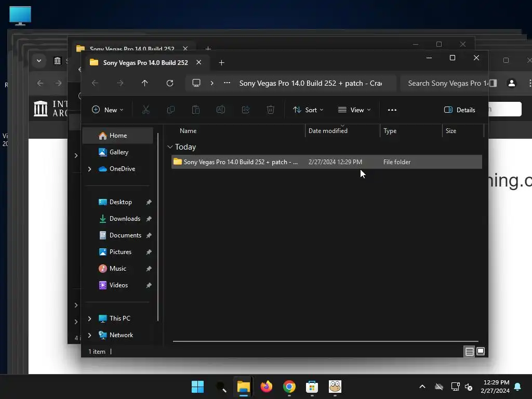Collapse the Today group
Image resolution: width=532 pixels, height=399 pixels.
coord(170,147)
